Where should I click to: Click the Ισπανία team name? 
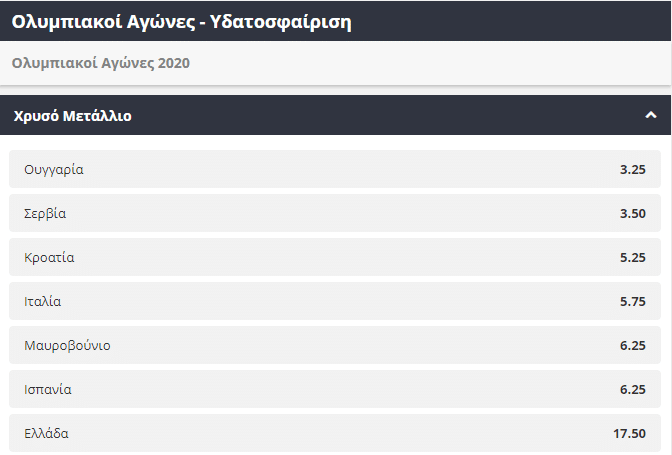48,390
